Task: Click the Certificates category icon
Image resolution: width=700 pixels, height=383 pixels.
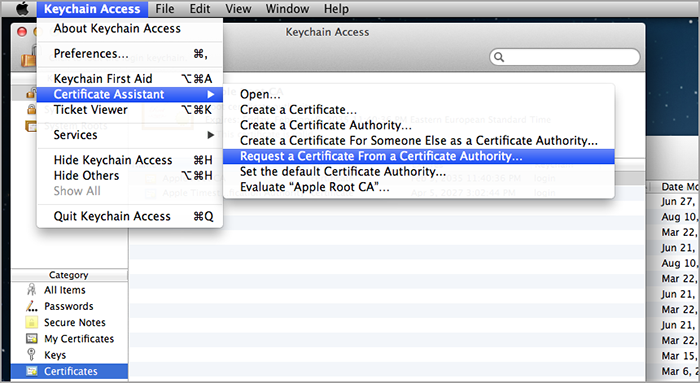Action: click(31, 371)
